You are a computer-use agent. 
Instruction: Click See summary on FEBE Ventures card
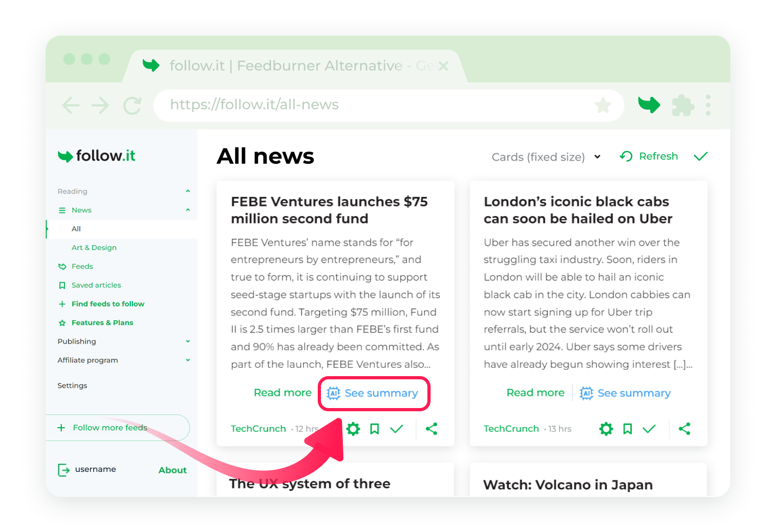373,393
